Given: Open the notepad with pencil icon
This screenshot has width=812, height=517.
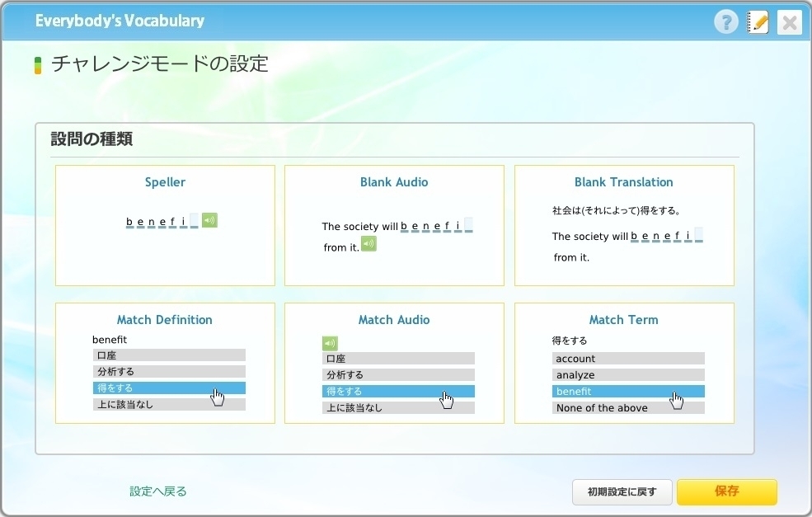Looking at the screenshot, I should coord(758,22).
